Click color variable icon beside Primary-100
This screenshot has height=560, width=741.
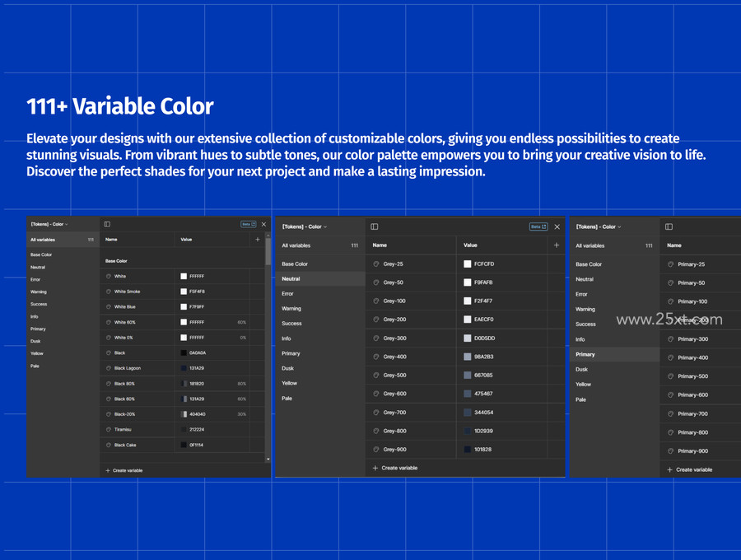tap(670, 301)
